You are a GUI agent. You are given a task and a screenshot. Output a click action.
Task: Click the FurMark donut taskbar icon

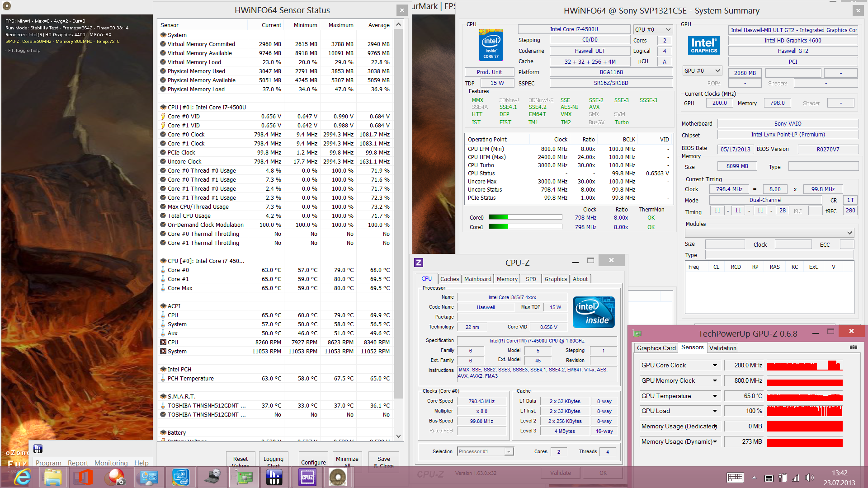(338, 477)
